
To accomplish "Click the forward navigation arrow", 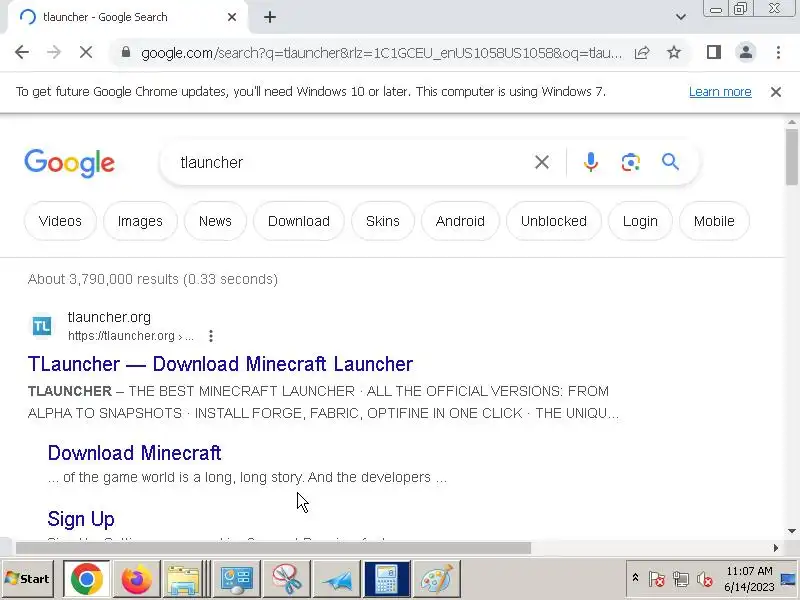I will click(54, 52).
